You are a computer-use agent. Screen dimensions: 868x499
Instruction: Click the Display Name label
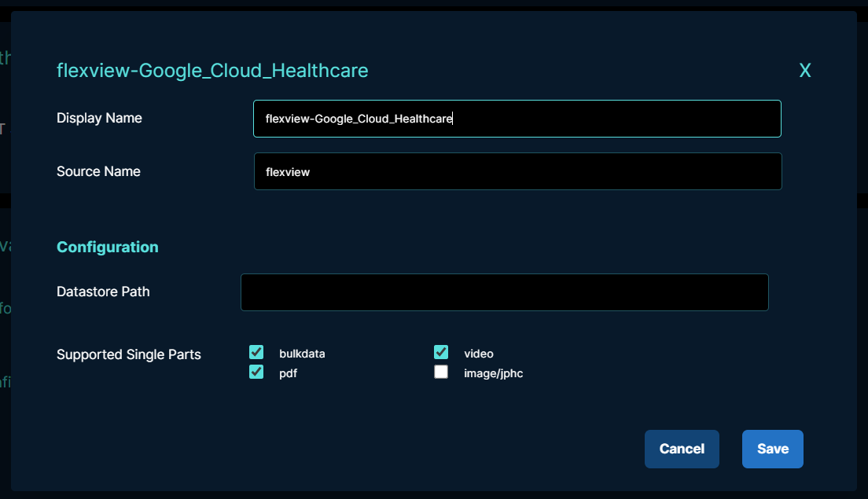click(x=99, y=118)
